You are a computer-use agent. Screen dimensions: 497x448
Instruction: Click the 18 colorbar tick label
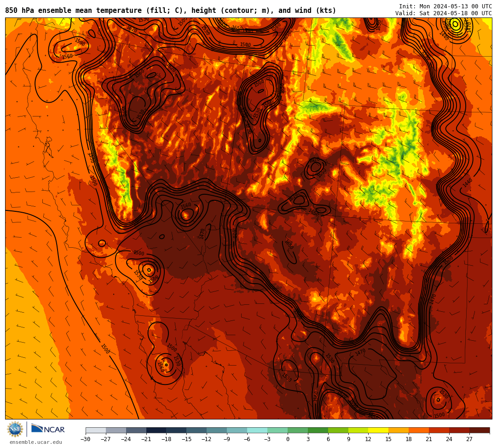409,439
